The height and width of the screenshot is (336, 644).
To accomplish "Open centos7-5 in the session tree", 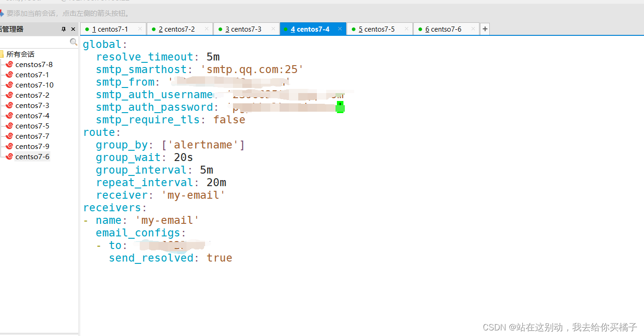I will point(32,126).
